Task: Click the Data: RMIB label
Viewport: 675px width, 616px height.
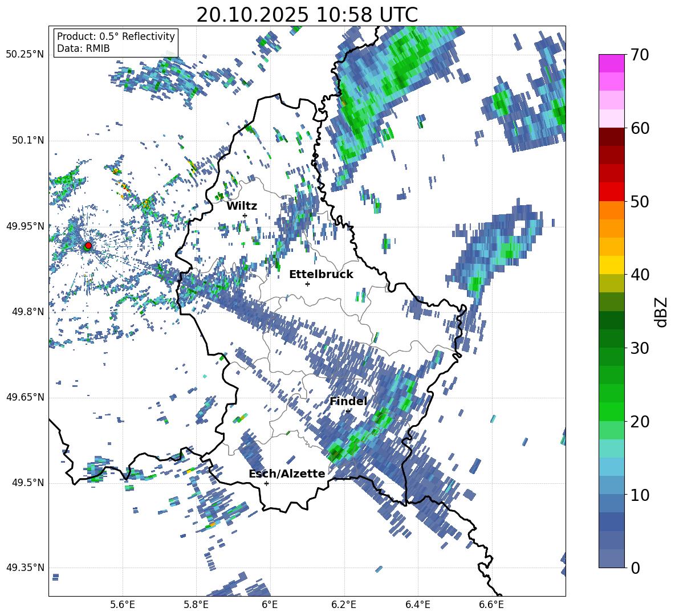Action: (x=83, y=48)
